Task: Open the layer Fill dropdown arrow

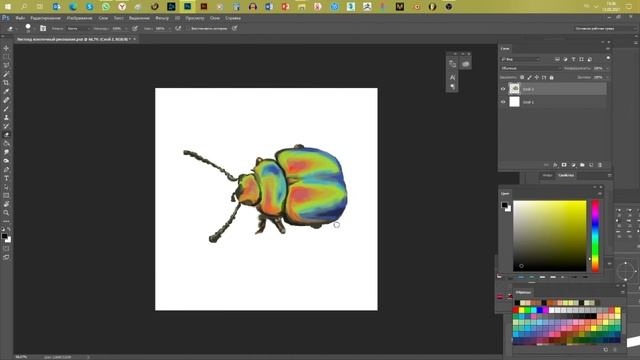Action: [x=607, y=77]
